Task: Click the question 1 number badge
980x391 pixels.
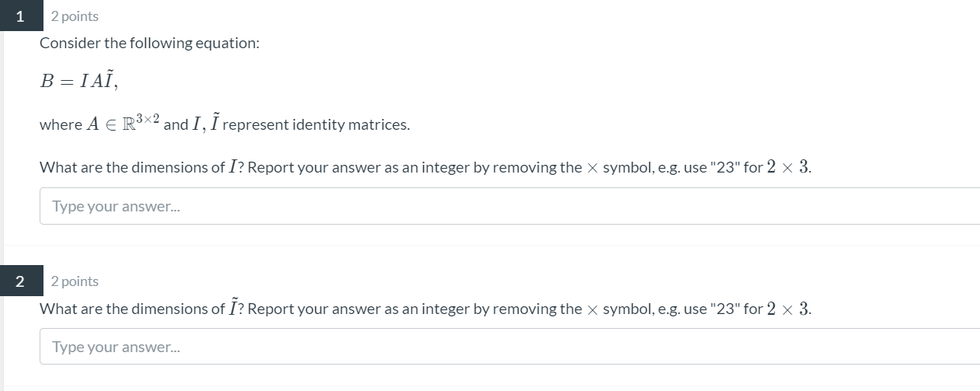Action: pos(20,16)
